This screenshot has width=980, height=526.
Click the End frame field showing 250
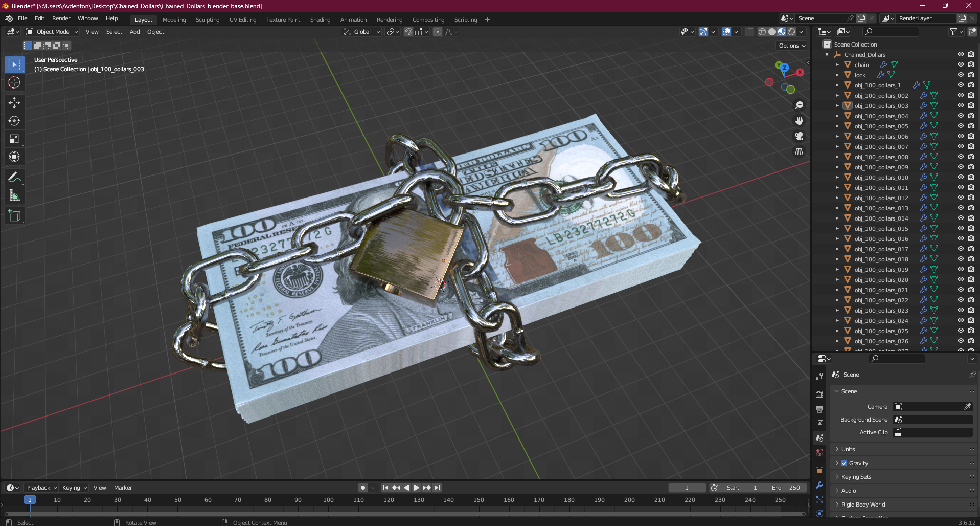coord(786,488)
